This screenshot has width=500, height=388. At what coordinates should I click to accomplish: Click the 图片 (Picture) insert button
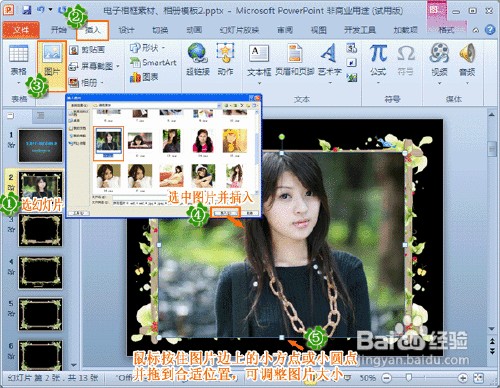[x=52, y=66]
